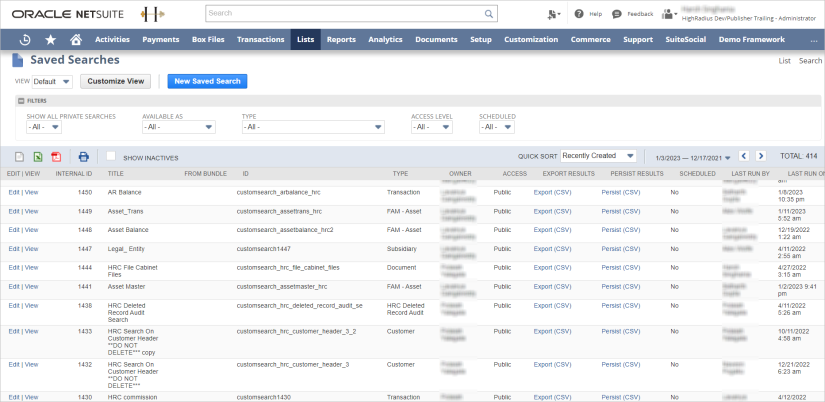This screenshot has height=402, width=825.
Task: Click the Print icon
Action: (84, 157)
